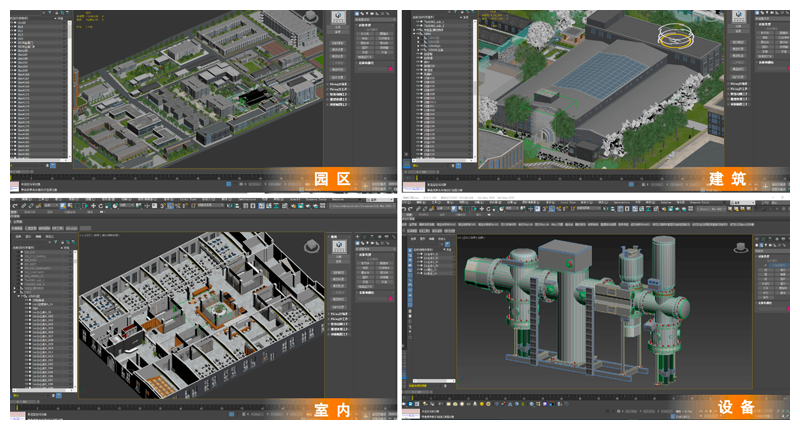Open the reference coordinate system dropdown in the indoor toolbar
The height and width of the screenshot is (430, 800).
coord(127,206)
